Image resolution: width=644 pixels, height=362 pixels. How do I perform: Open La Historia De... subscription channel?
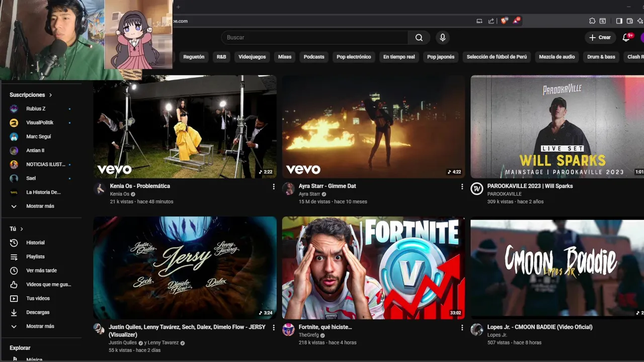coord(40,192)
